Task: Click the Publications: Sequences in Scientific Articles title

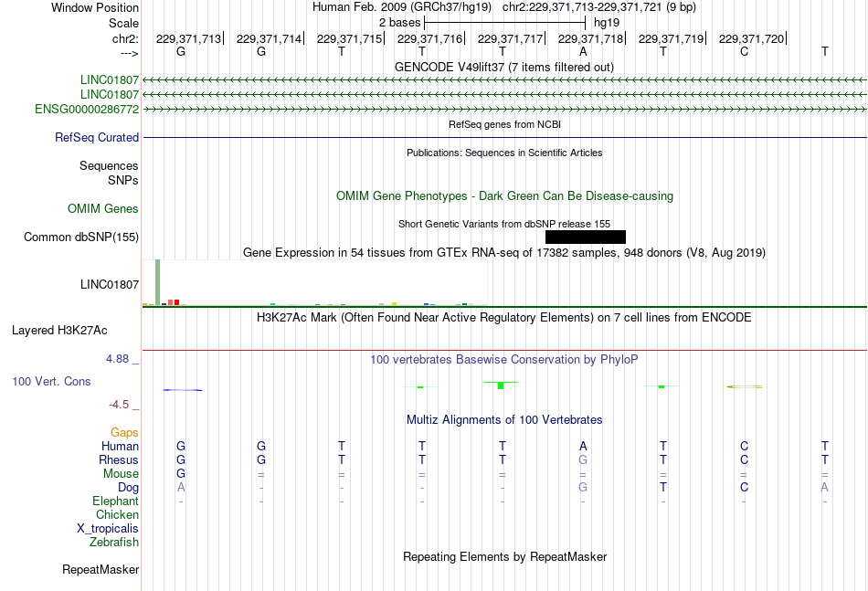Action: coord(504,153)
